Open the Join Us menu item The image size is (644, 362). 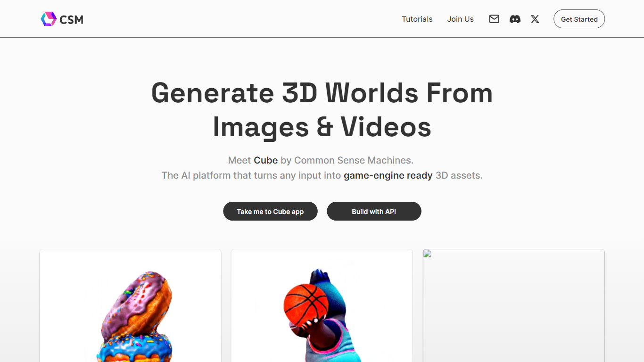[x=460, y=19]
